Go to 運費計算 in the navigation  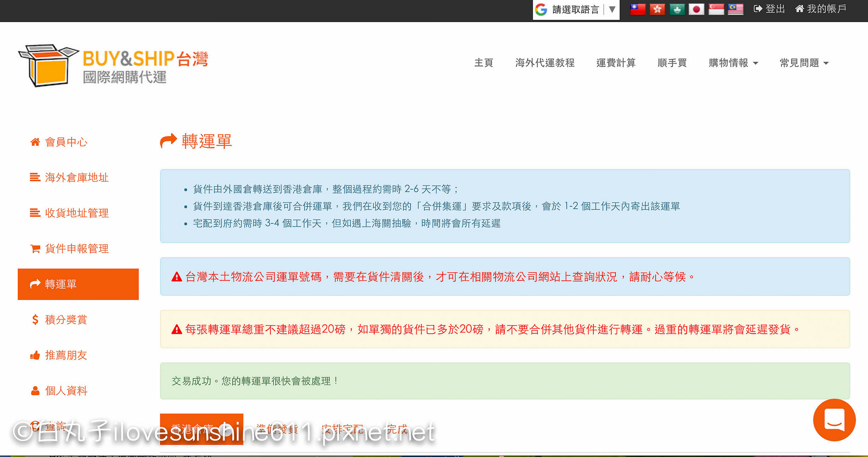[616, 63]
